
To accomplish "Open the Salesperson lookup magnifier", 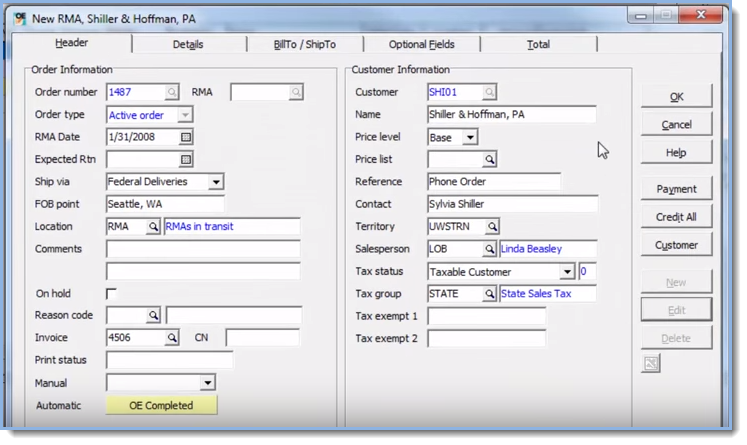I will click(x=489, y=249).
